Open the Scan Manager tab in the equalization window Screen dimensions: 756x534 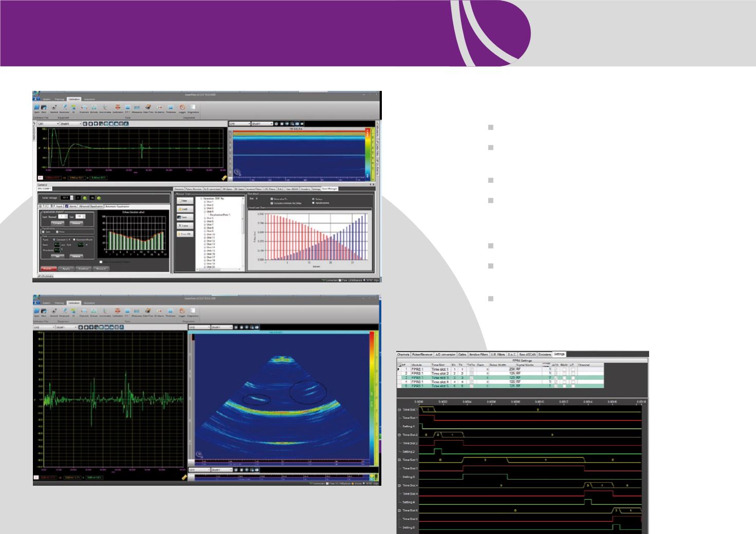click(x=329, y=189)
